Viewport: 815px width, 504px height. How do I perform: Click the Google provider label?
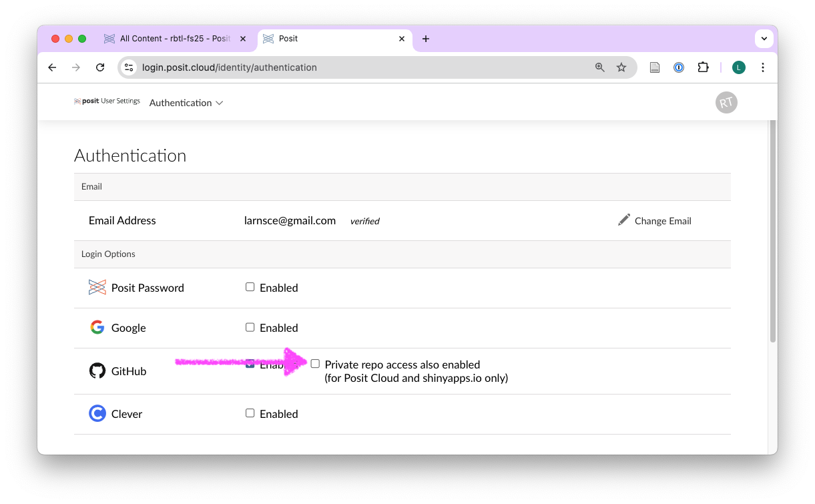pos(128,328)
